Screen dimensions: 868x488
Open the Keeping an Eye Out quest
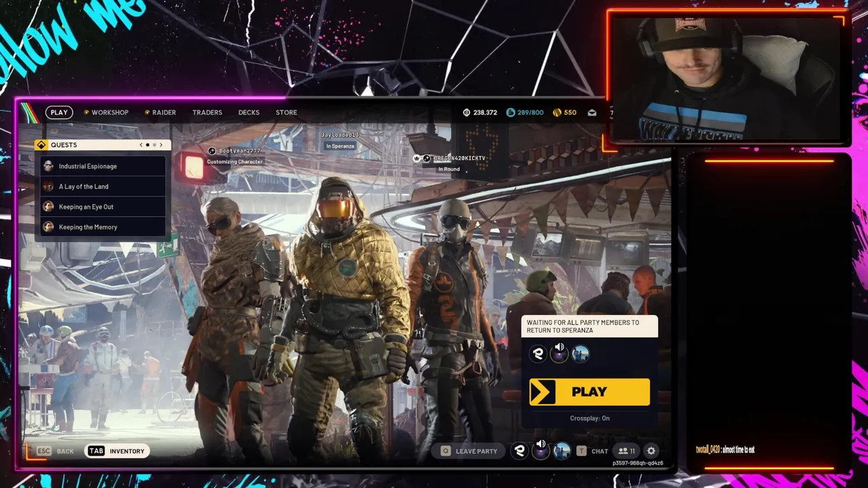pyautogui.click(x=102, y=207)
